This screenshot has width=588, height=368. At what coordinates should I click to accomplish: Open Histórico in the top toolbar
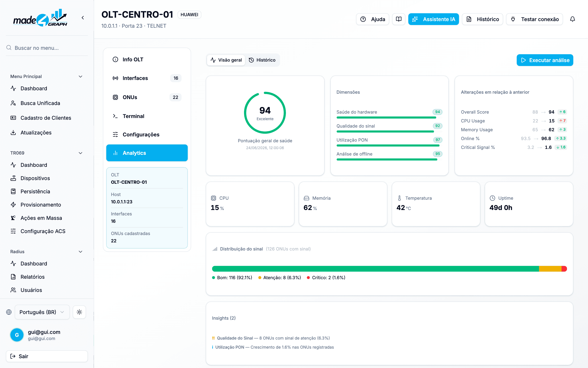(x=482, y=19)
